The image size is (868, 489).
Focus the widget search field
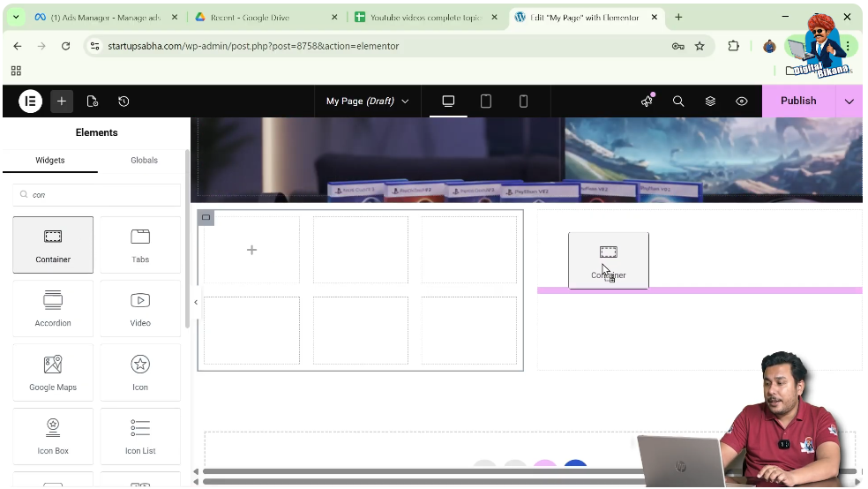(x=97, y=194)
